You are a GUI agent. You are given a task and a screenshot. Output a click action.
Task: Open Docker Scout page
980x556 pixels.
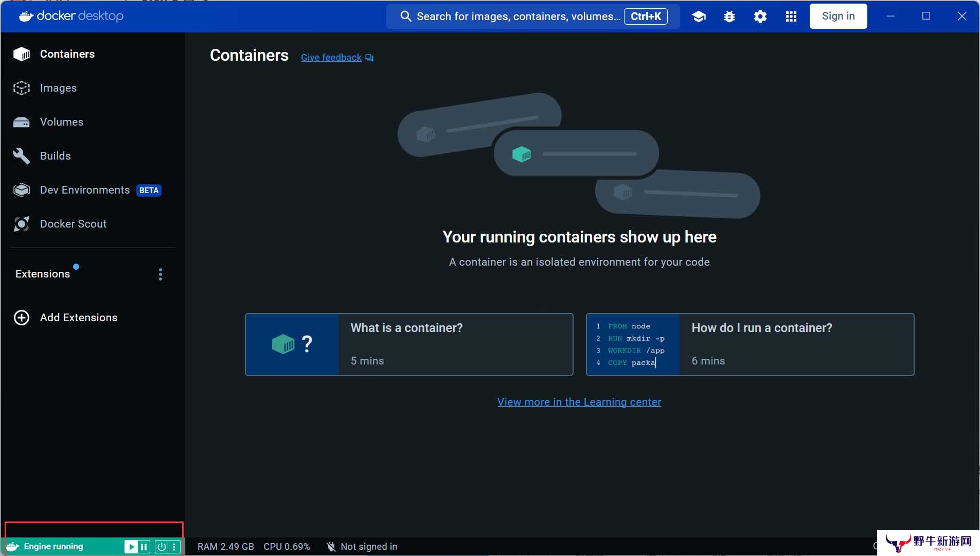click(93, 224)
